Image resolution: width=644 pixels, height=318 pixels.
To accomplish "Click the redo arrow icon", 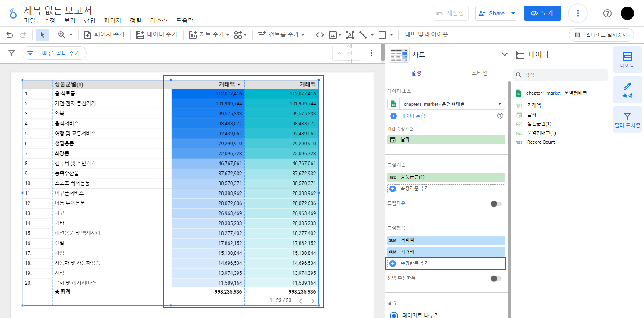I will [23, 35].
